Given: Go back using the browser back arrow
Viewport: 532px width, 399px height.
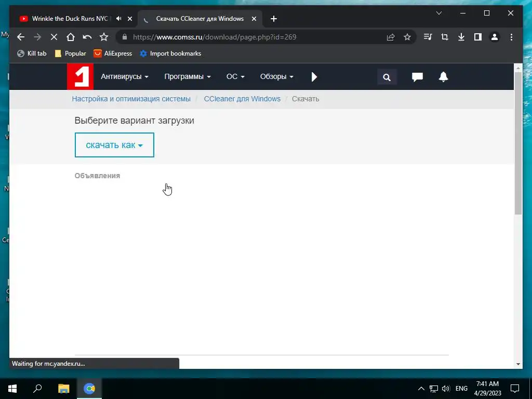Looking at the screenshot, I should tap(21, 37).
